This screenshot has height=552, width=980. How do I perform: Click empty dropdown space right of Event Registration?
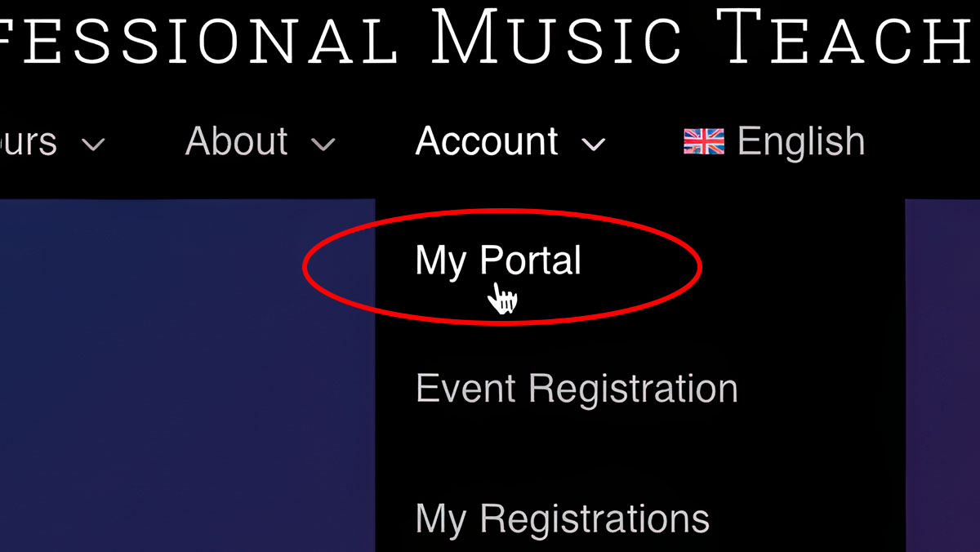821,389
